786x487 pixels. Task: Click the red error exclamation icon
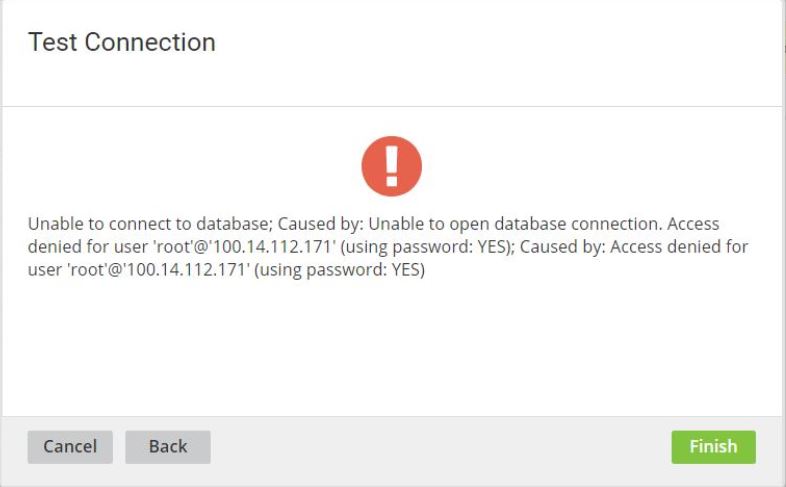coord(392,166)
